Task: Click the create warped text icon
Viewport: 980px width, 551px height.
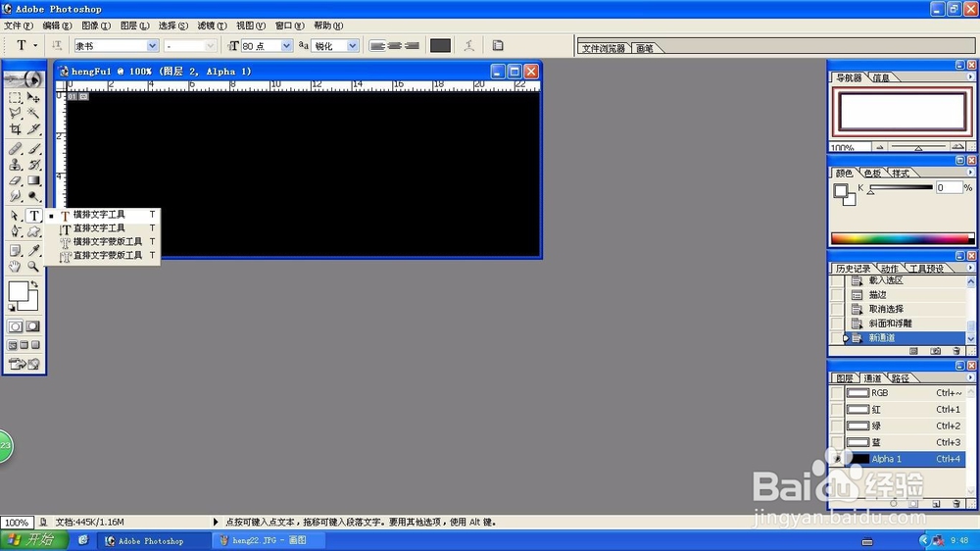Action: pos(469,46)
